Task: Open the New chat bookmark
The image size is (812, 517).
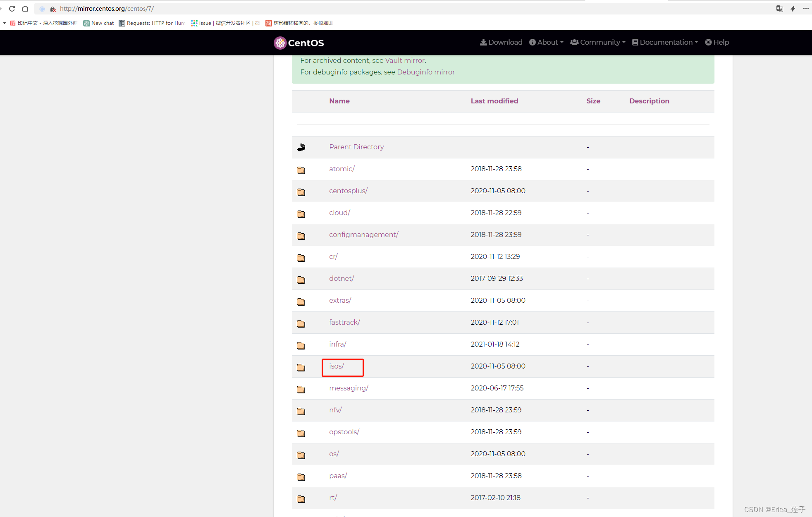Action: coord(98,23)
